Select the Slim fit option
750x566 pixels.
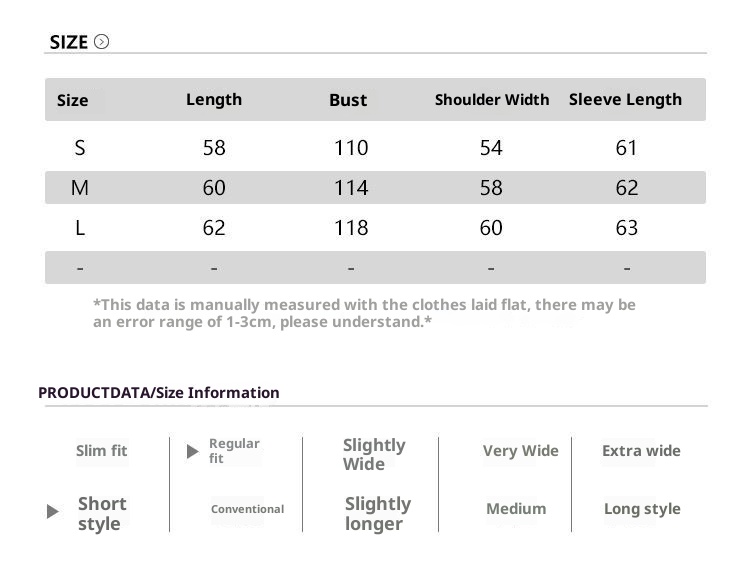click(x=102, y=451)
